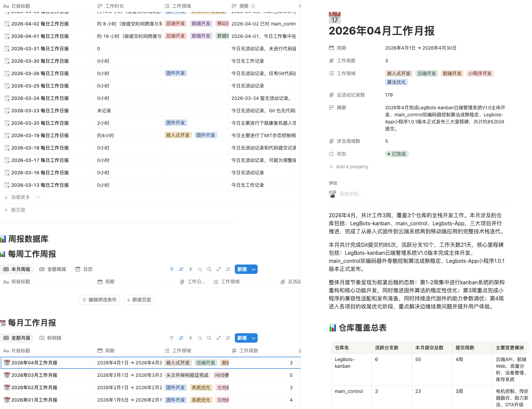
Task: Click 周期 column header in 每月工作月报
Action: 106,351
